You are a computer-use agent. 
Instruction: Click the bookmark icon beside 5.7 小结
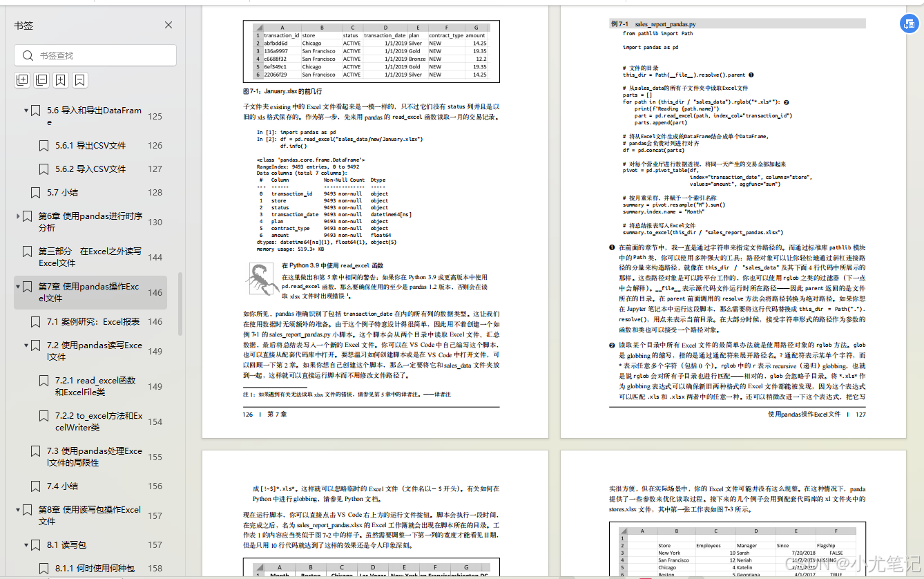[x=35, y=193]
